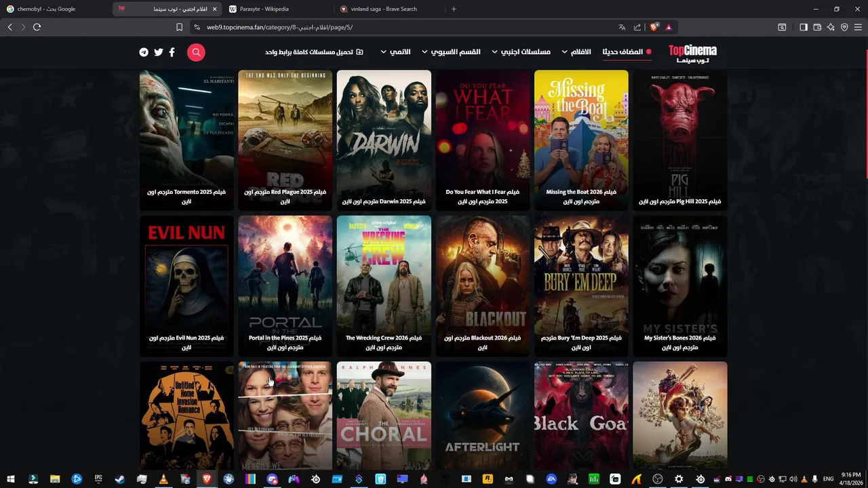Switch to the chernobyl Google tab

tap(54, 9)
